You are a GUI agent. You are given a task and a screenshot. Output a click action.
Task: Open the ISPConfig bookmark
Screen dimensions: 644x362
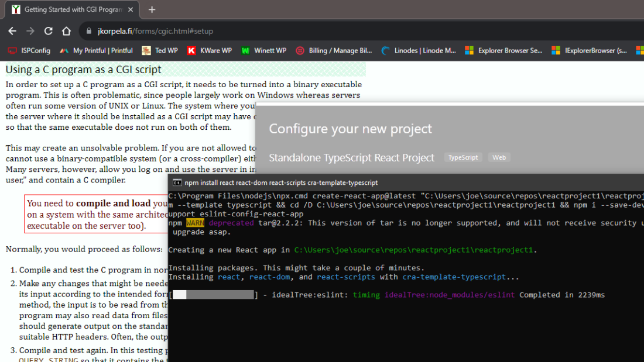coord(29,50)
